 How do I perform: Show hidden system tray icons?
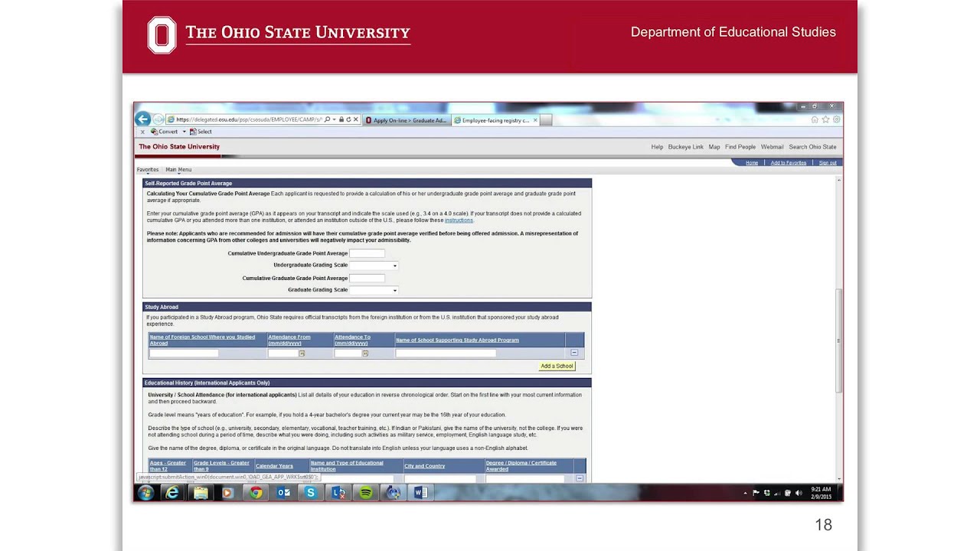point(745,494)
